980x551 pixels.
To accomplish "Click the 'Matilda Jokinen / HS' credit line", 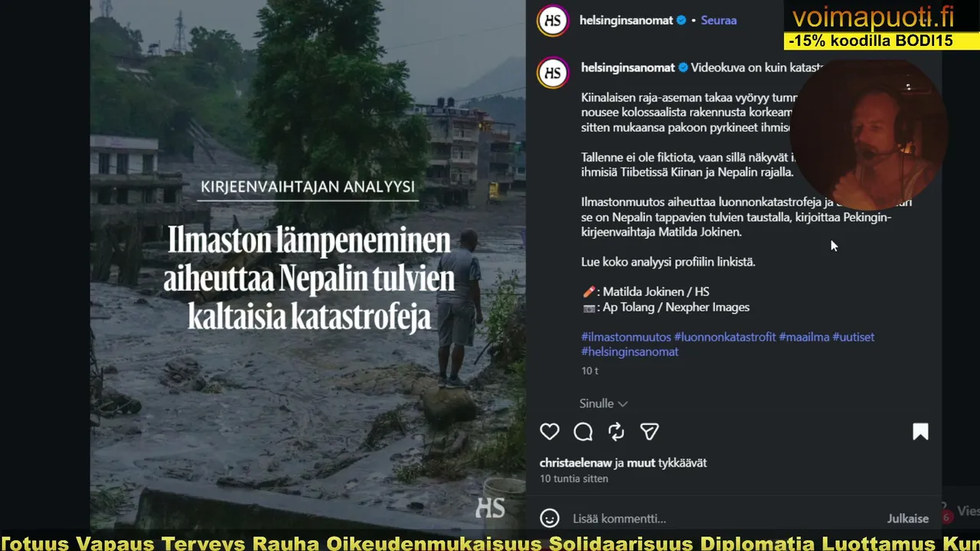I will [656, 292].
